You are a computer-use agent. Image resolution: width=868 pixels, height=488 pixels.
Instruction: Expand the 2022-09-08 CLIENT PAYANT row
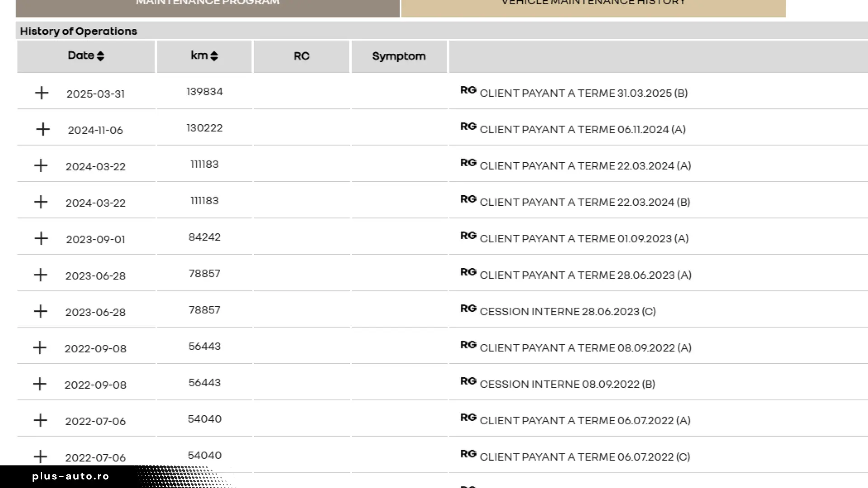click(39, 347)
